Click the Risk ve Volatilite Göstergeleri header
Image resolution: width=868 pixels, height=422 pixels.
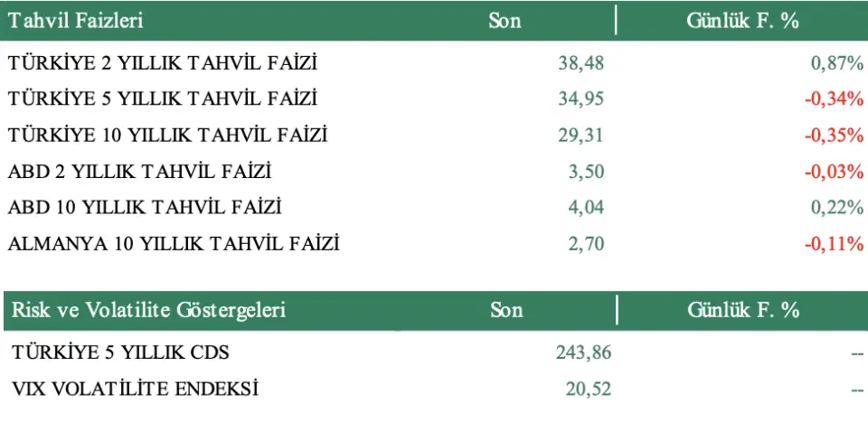tap(148, 311)
